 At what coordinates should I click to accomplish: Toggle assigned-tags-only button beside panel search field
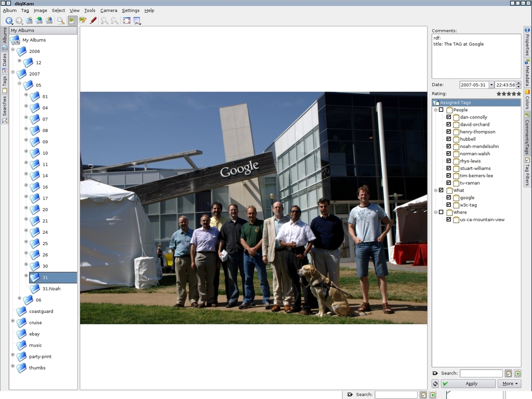click(x=508, y=374)
